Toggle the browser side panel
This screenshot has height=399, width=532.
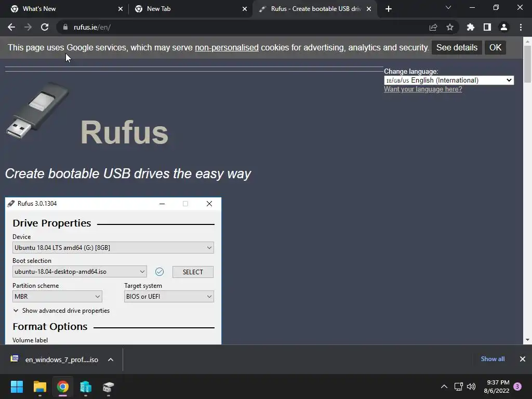tap(487, 27)
